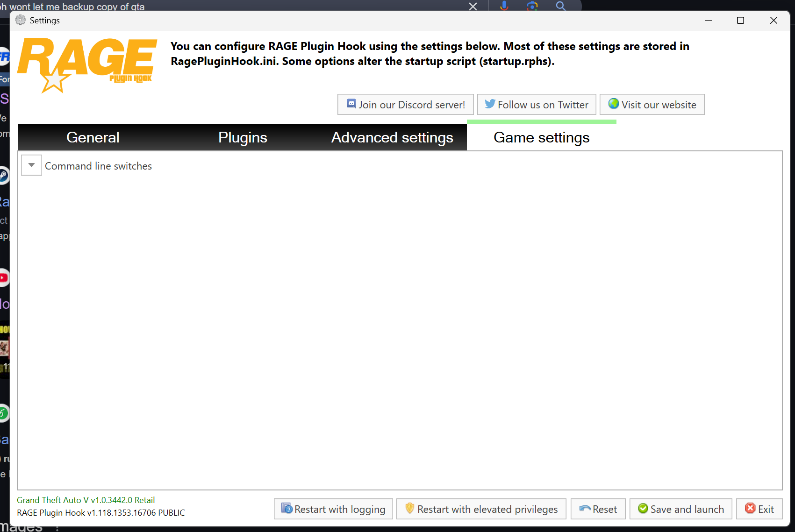Switch to the General tab
The image size is (795, 532).
click(x=93, y=137)
